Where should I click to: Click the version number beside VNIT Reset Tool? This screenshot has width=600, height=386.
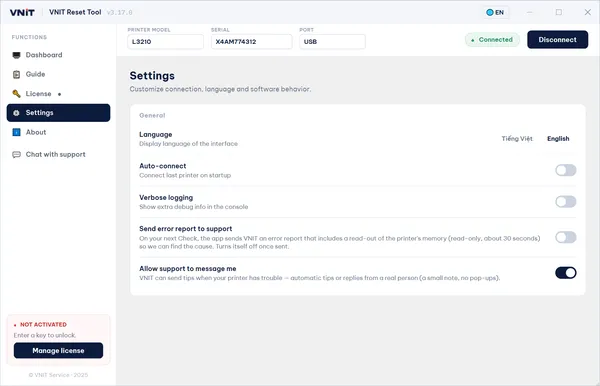pyautogui.click(x=119, y=13)
